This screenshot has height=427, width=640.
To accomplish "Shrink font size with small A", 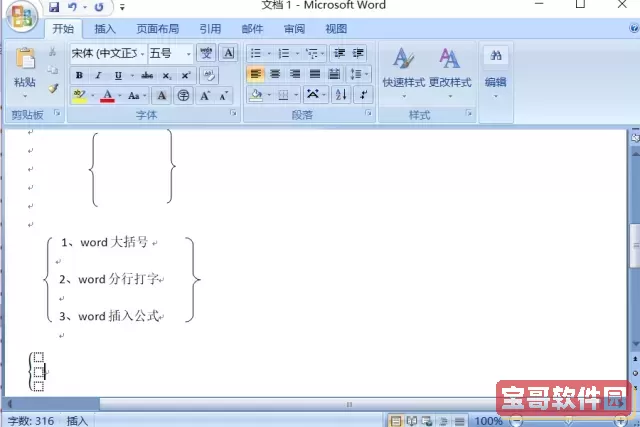I will (223, 96).
